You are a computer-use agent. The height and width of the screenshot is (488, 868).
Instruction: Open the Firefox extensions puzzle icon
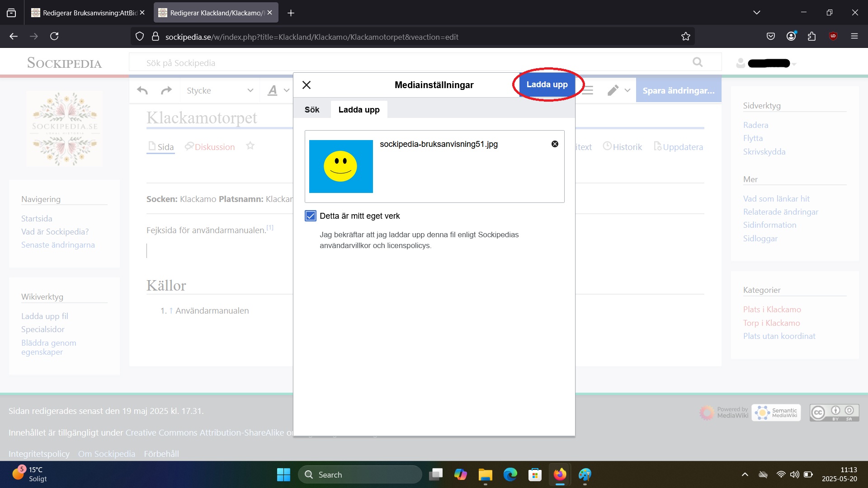(811, 37)
